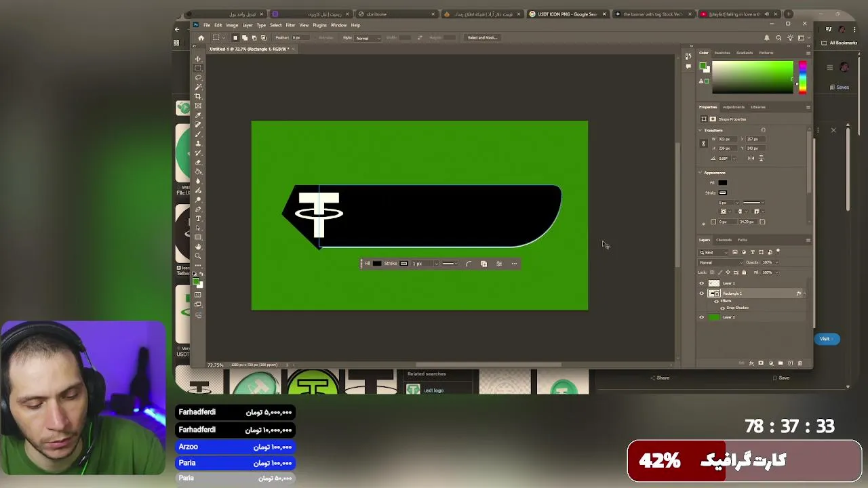Switch to the Swatches tab
Viewport: 868px width, 488px height.
click(722, 53)
